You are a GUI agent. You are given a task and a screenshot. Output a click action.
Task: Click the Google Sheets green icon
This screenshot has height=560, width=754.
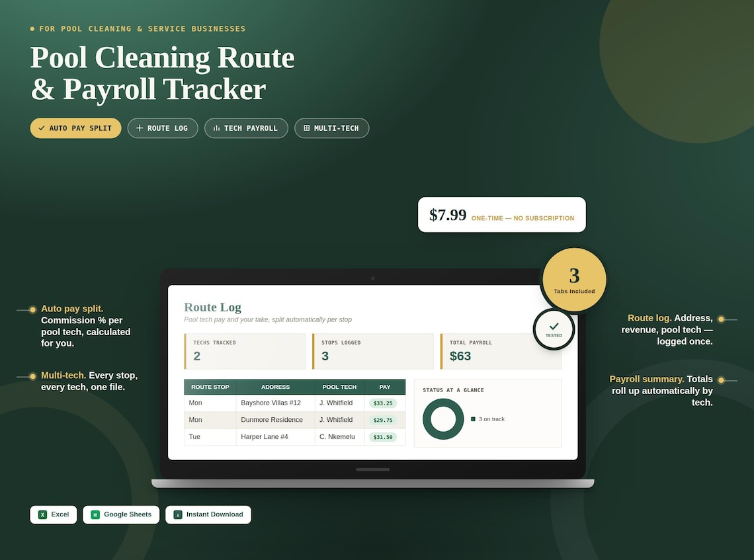click(x=95, y=515)
